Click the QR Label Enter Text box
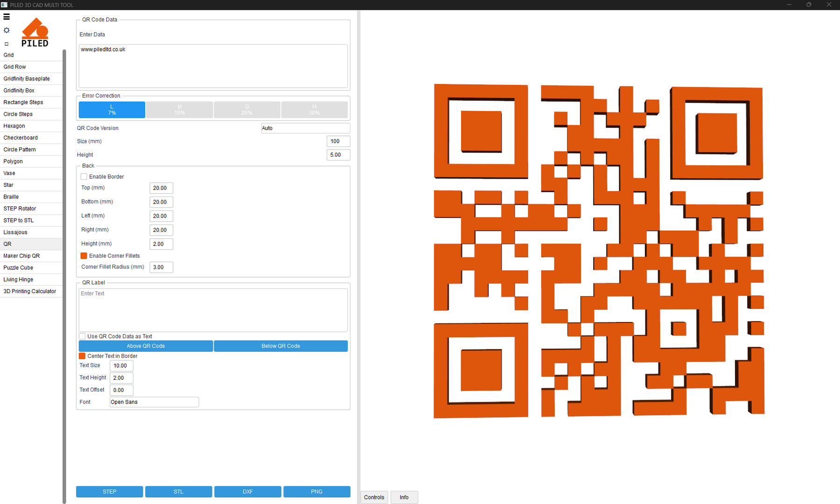This screenshot has width=840, height=504. pyautogui.click(x=213, y=310)
